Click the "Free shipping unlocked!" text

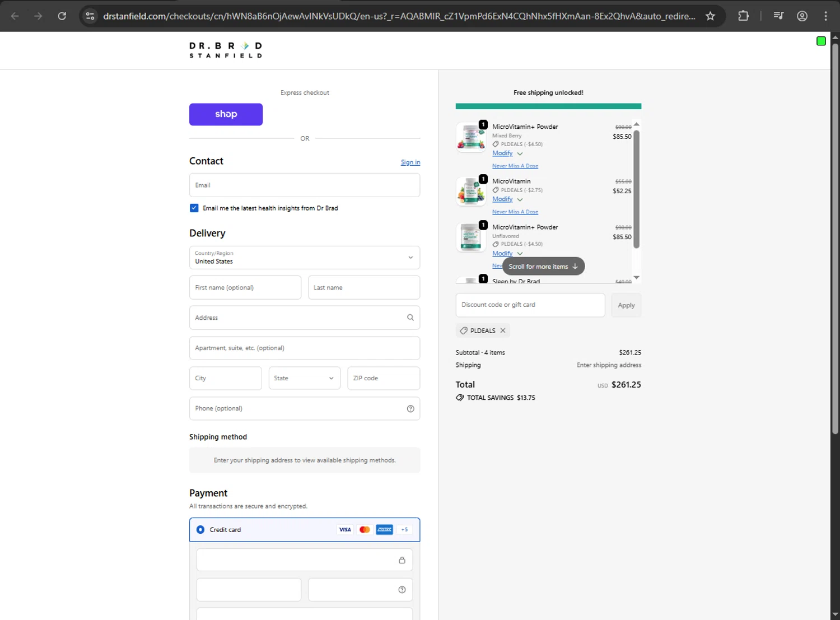(x=548, y=93)
